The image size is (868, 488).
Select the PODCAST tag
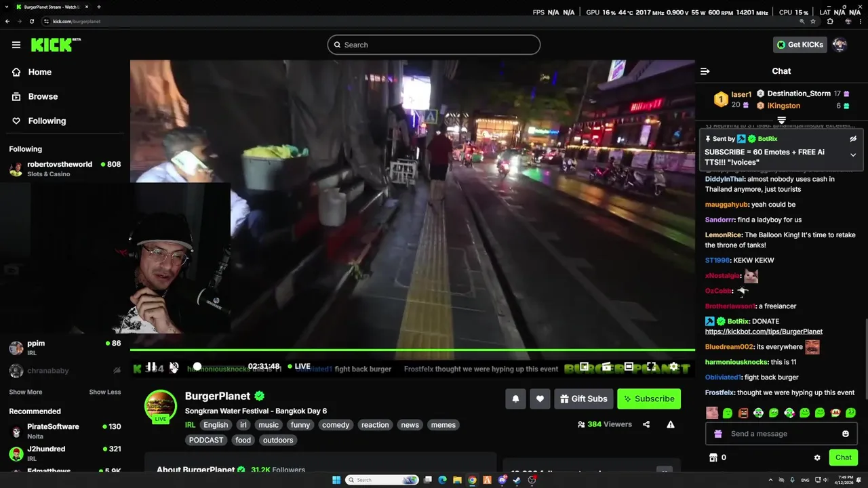(206, 440)
